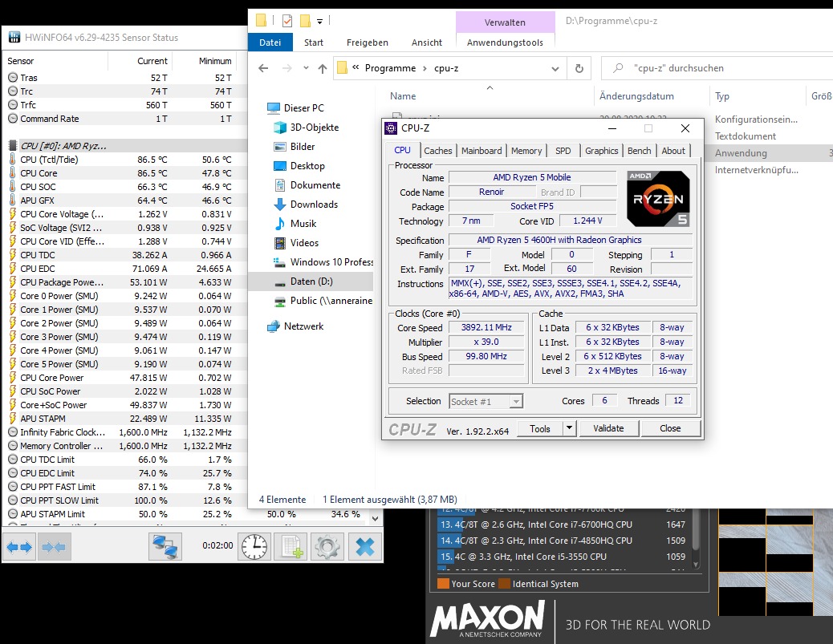Viewport: 833px width, 644px height.
Task: Click the HWiNFO clock reset timer icon
Action: click(x=254, y=546)
